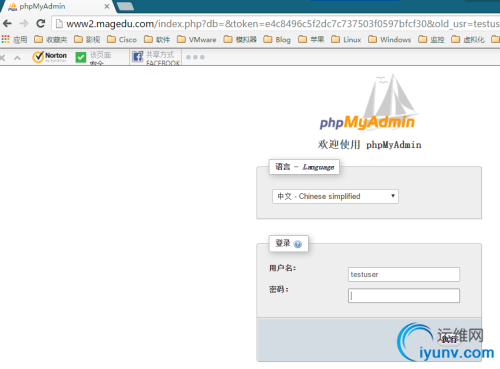
Task: Open the 软件 bookmark folder
Action: click(x=157, y=39)
